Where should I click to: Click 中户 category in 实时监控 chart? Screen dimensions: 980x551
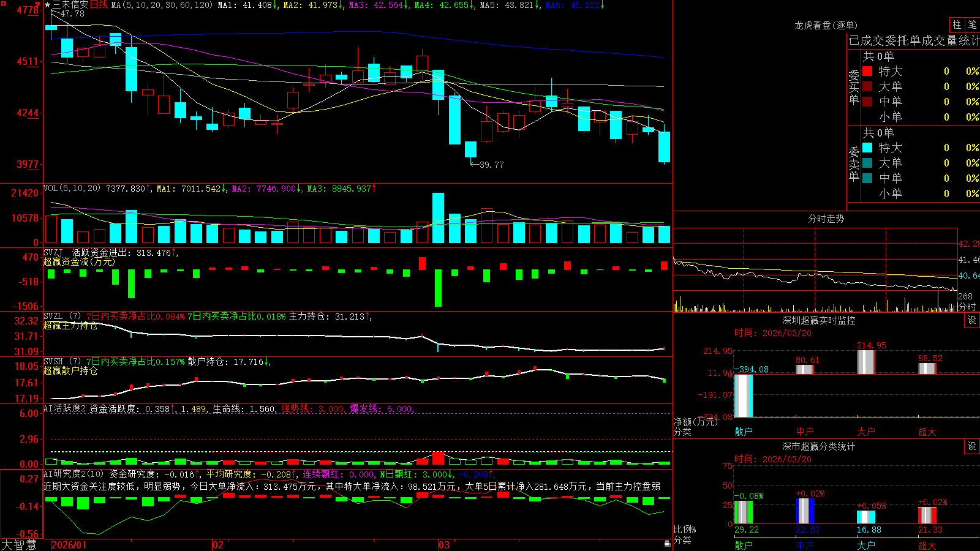(x=805, y=432)
